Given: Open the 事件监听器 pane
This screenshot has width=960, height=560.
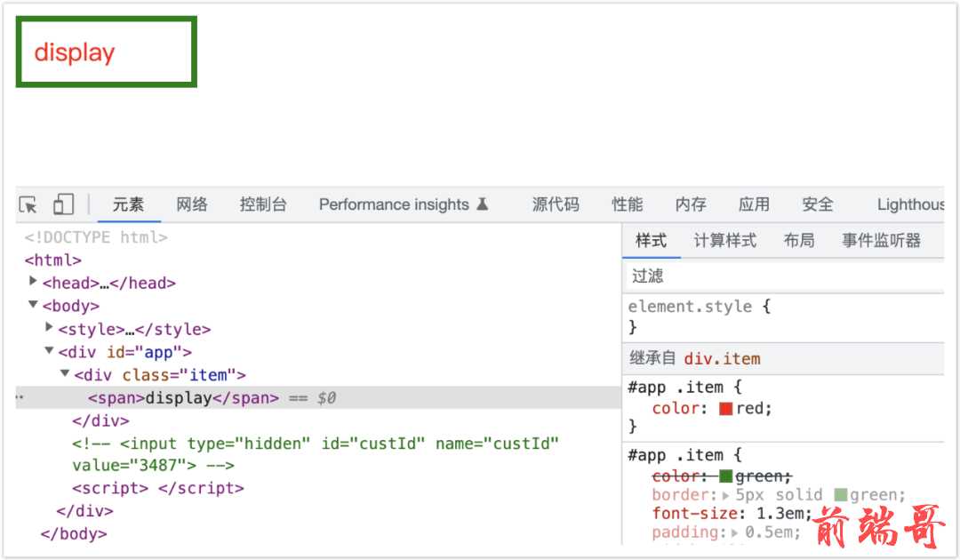Looking at the screenshot, I should click(x=881, y=241).
